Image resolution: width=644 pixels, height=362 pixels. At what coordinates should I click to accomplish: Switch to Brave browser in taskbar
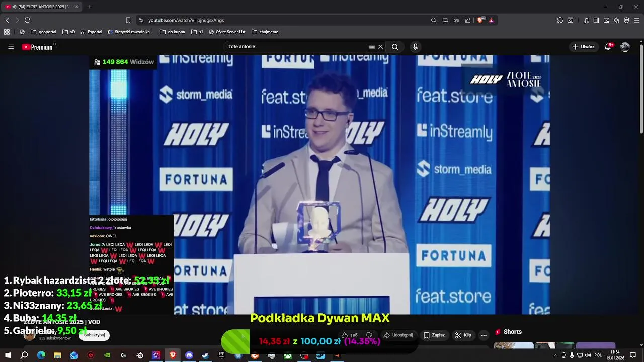[x=173, y=355]
